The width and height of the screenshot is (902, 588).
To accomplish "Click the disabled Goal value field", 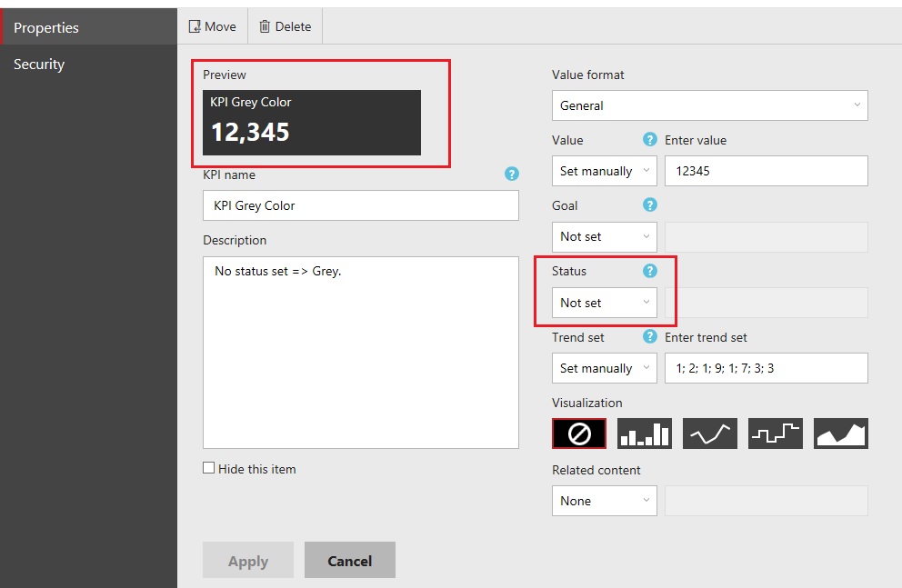I will click(767, 237).
